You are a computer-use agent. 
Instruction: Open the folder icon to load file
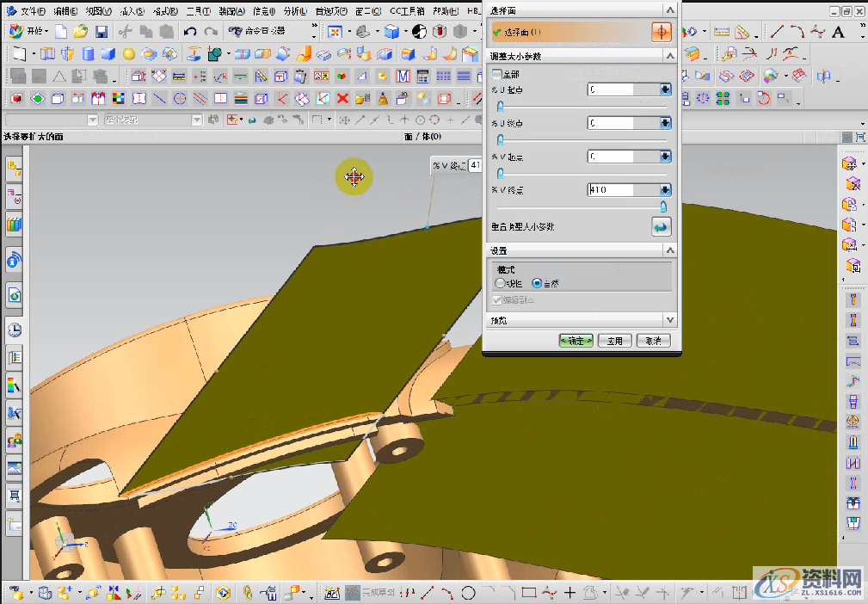pyautogui.click(x=81, y=32)
